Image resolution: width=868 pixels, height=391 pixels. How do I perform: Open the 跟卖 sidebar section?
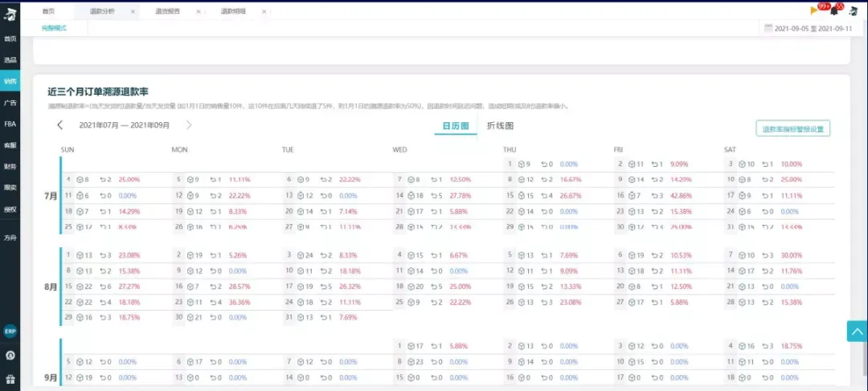(10, 188)
